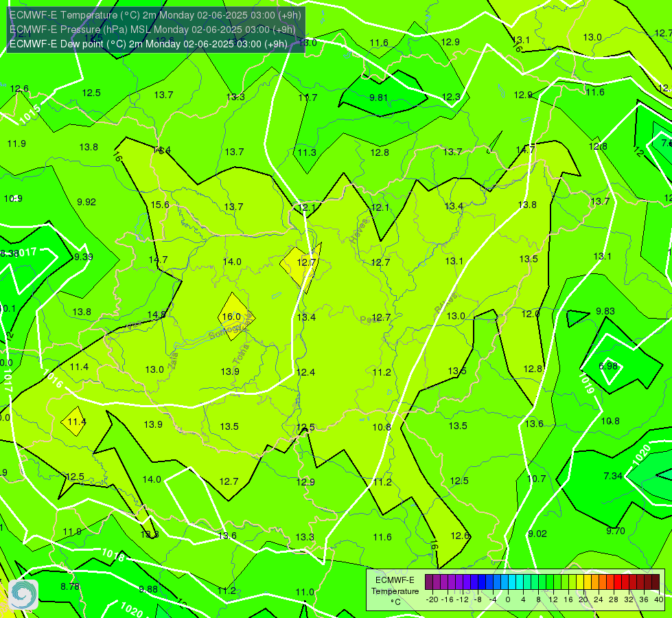Click the 9.70 dew point value
672x618 pixels.
616,531
